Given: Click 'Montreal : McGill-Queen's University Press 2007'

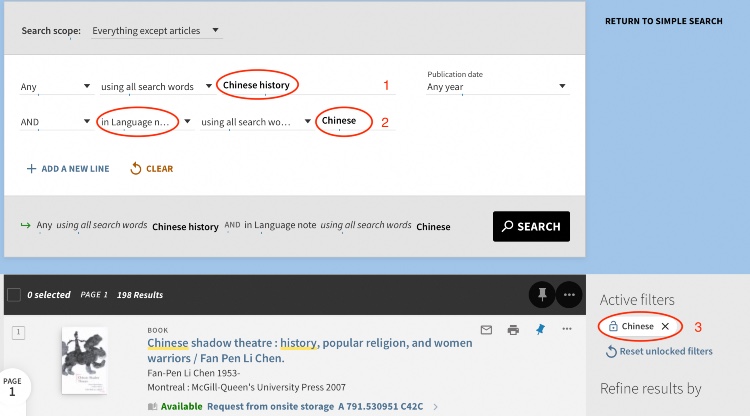Looking at the screenshot, I should coord(246,387).
